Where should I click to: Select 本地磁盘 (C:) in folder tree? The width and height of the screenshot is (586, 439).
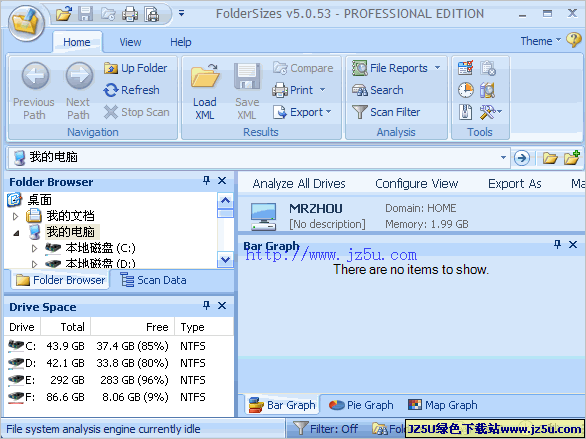[x=100, y=248]
